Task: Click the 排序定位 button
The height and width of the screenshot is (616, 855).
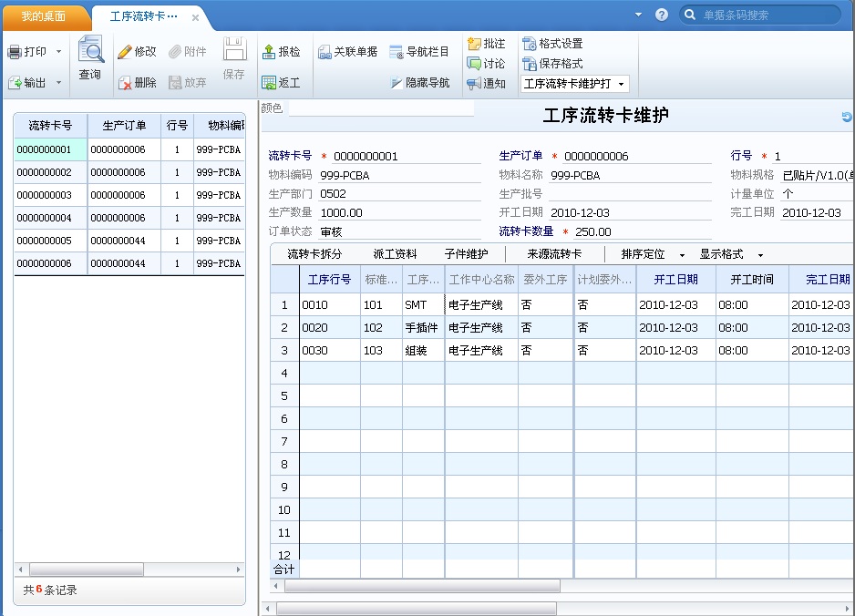Action: click(x=643, y=254)
